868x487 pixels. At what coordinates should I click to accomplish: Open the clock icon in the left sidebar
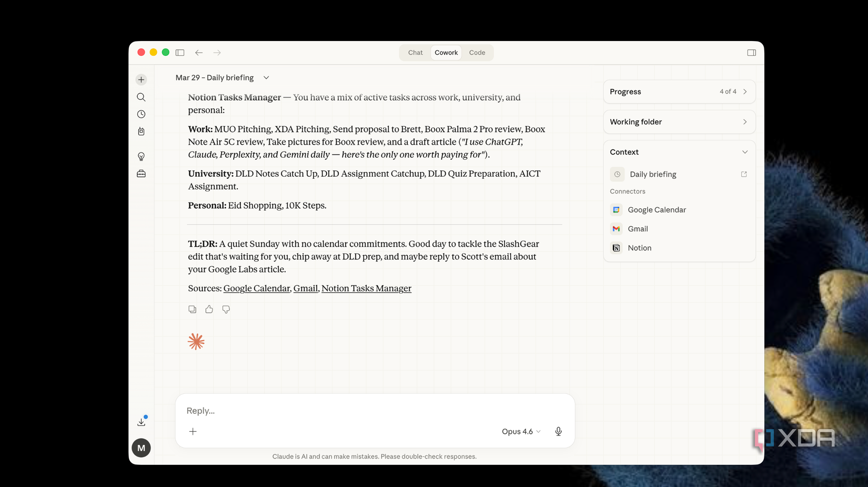tap(141, 114)
